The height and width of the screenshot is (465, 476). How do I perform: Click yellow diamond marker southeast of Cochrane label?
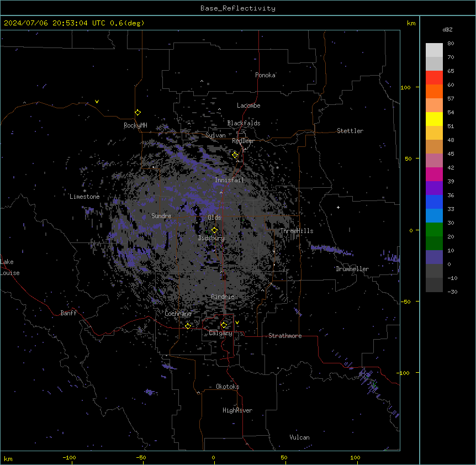188,326
